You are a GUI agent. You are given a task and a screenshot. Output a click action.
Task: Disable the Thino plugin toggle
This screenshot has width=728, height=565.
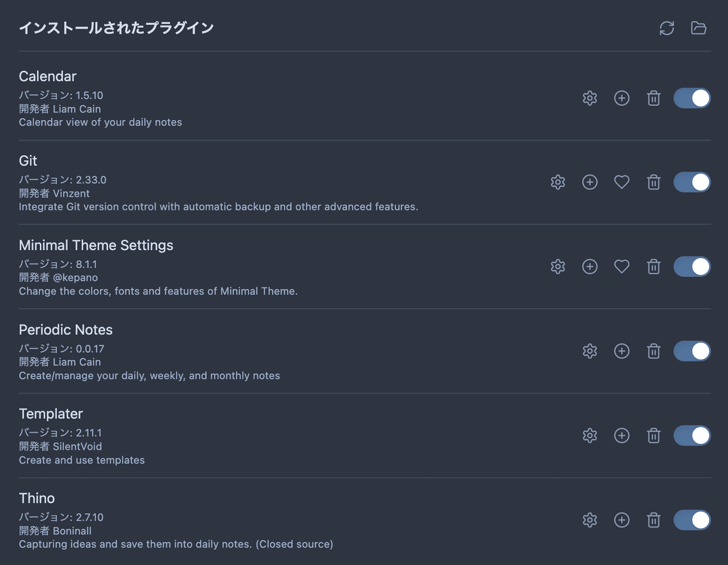pyautogui.click(x=692, y=520)
